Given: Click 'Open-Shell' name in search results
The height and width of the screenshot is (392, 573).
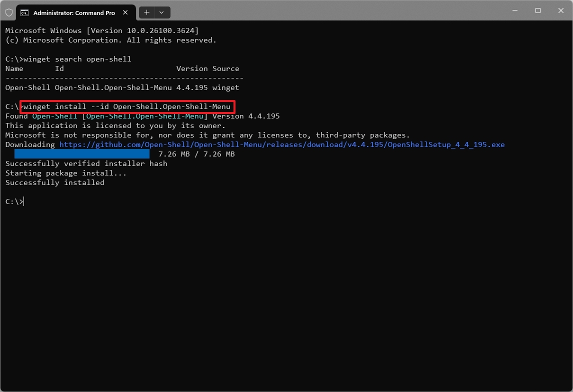Looking at the screenshot, I should (28, 87).
